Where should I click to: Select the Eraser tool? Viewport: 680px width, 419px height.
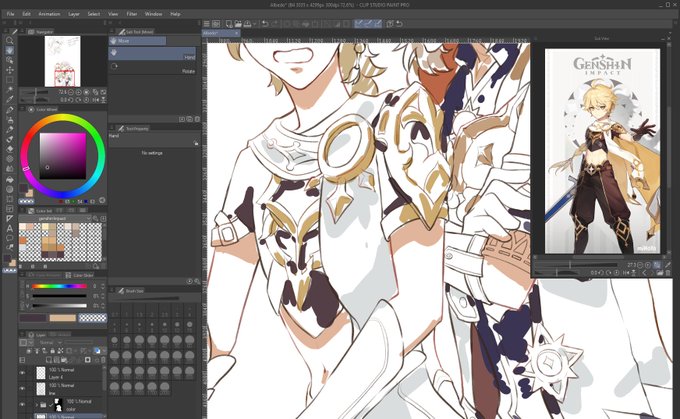10,149
